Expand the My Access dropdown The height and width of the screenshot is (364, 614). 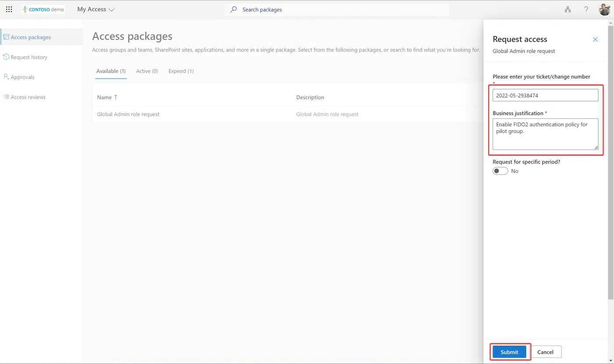(x=96, y=9)
